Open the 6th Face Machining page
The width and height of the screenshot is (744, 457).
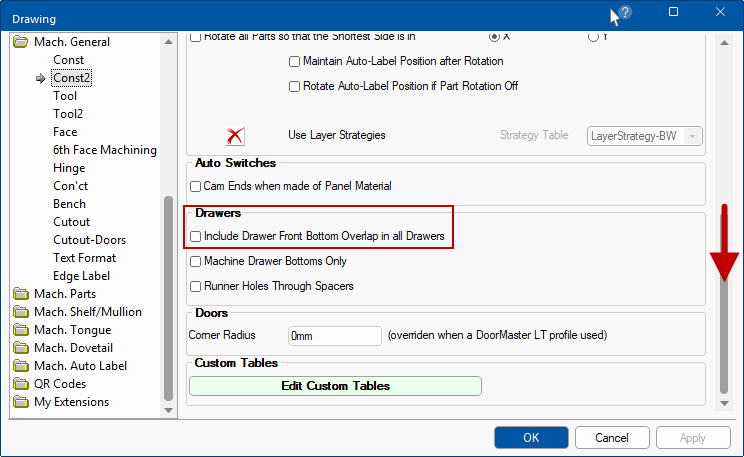coord(104,150)
